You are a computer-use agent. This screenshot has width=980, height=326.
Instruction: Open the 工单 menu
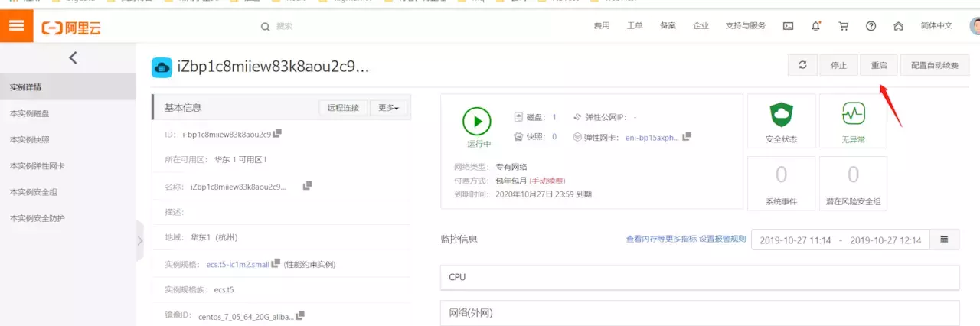[635, 26]
